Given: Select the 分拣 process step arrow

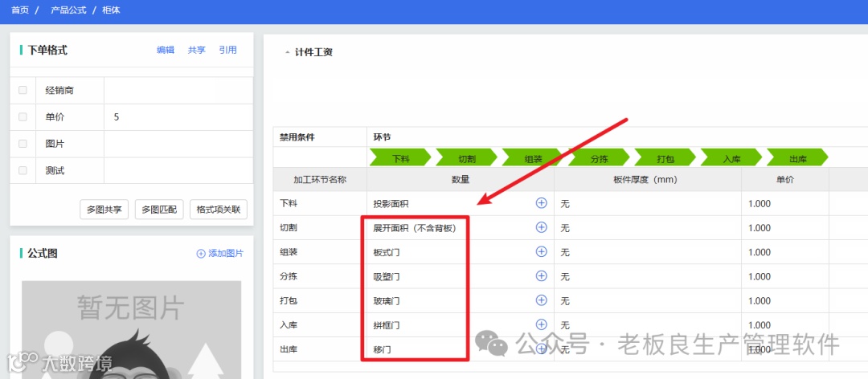Looking at the screenshot, I should coord(599,158).
